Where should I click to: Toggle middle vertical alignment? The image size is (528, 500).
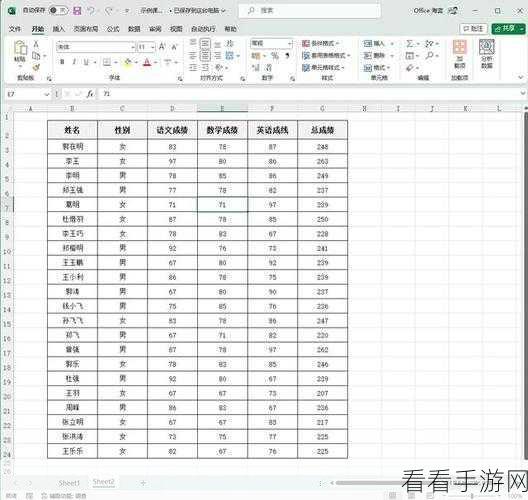coord(205,43)
